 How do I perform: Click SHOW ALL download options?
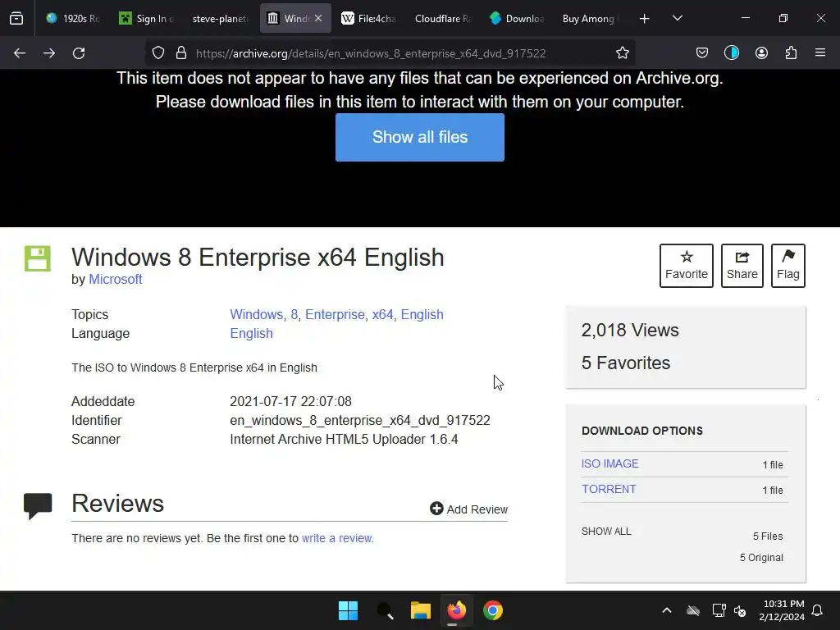606,531
